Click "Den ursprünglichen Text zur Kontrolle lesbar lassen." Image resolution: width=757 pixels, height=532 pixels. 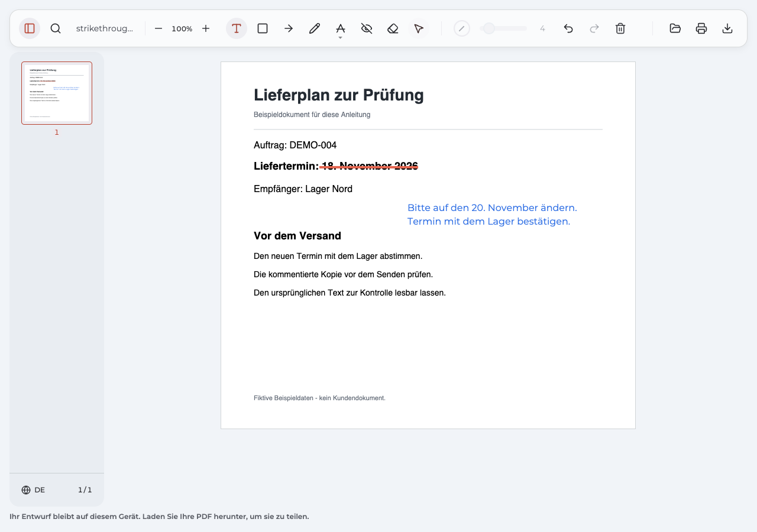(x=350, y=293)
